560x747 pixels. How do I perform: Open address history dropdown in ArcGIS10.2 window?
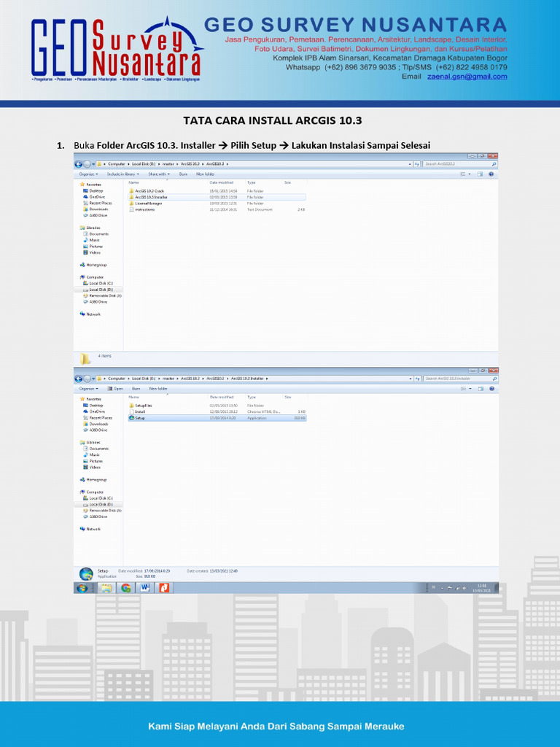pos(410,164)
